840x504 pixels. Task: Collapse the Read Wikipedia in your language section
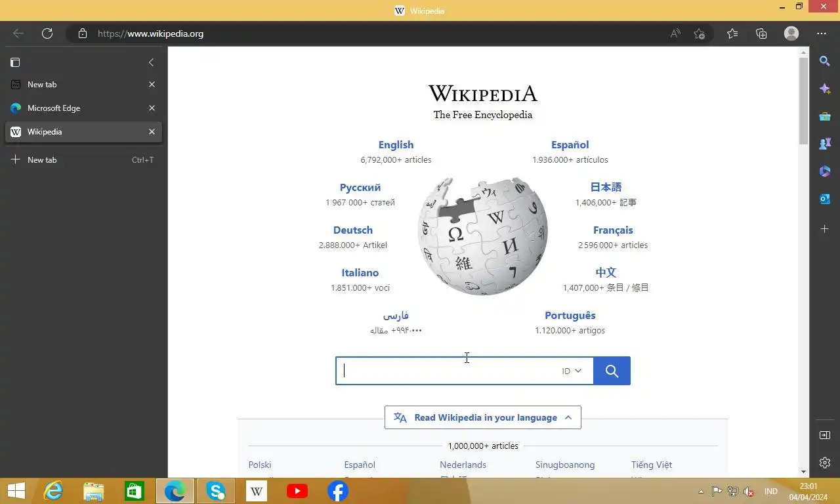pos(483,417)
